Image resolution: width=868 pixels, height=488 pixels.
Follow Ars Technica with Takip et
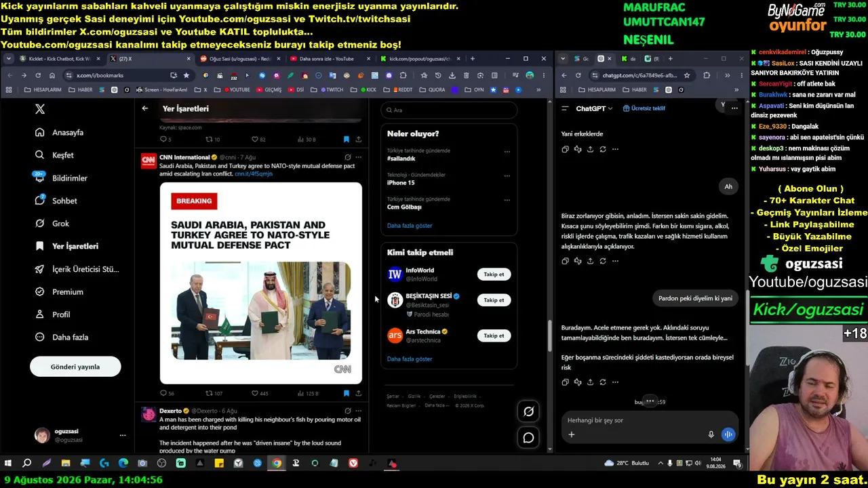tap(494, 335)
